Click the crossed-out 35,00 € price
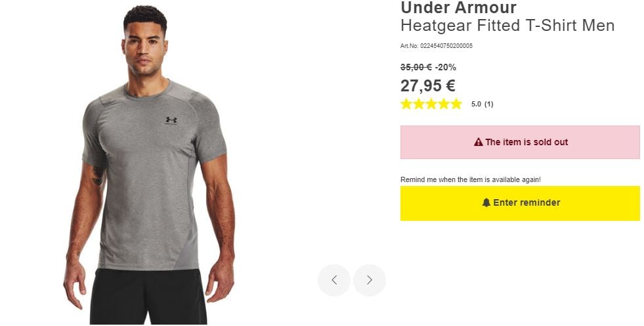 (416, 67)
